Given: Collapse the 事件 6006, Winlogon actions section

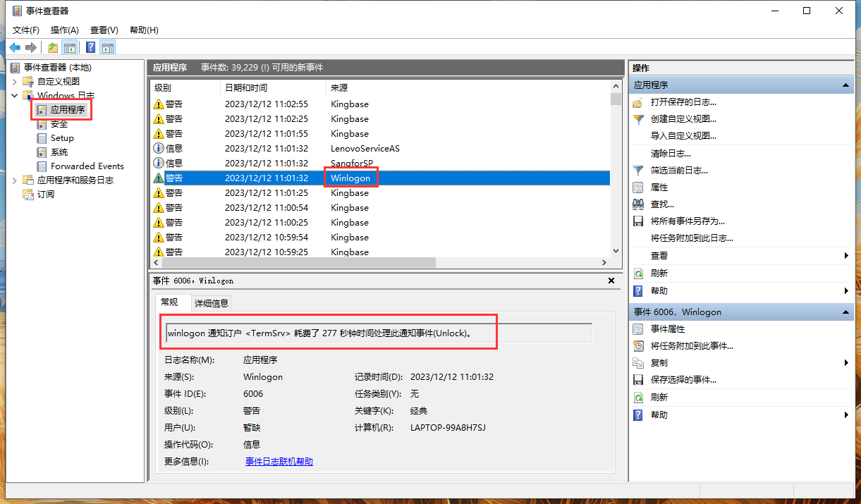Looking at the screenshot, I should (847, 312).
